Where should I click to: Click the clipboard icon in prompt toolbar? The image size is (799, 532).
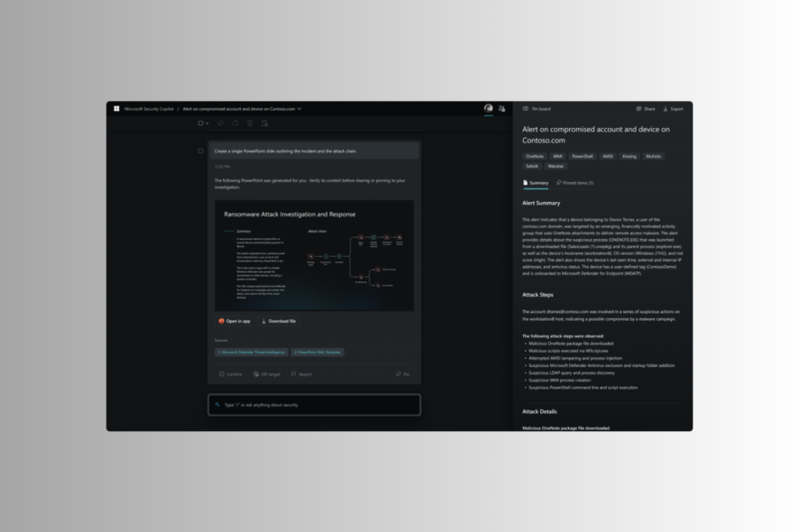(264, 124)
